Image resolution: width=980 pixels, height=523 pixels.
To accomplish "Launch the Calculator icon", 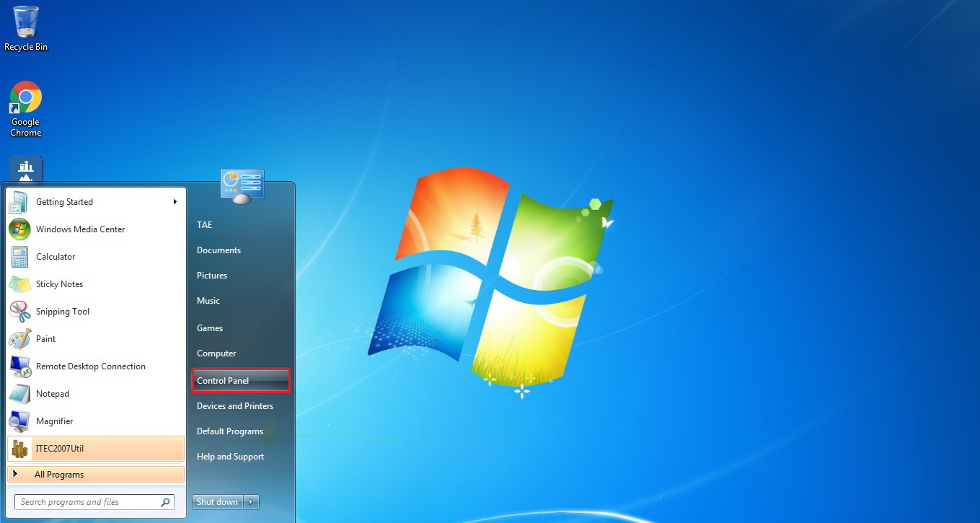I will click(x=19, y=257).
